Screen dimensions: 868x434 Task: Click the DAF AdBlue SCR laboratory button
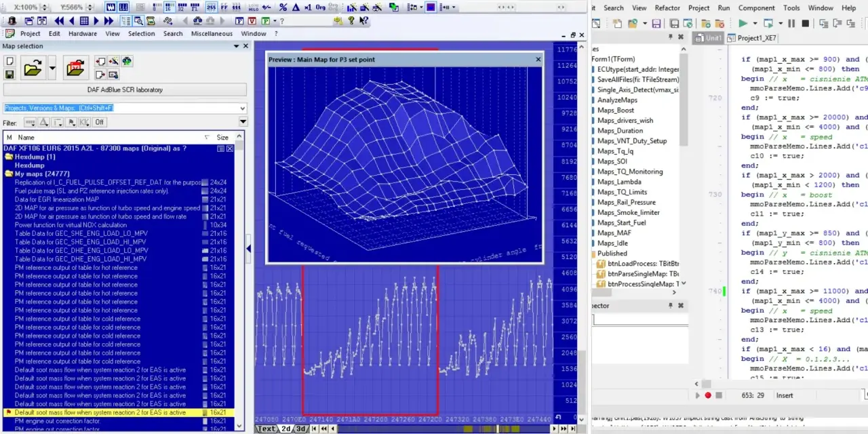point(125,90)
